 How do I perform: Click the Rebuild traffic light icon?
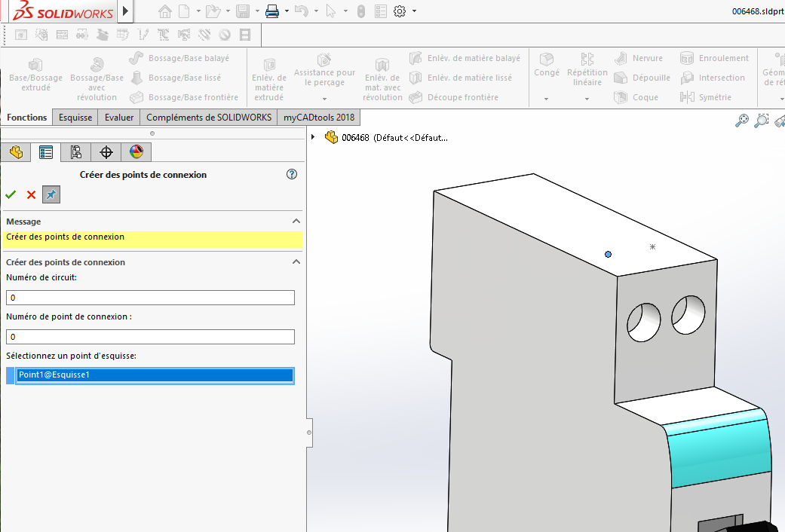tap(361, 11)
